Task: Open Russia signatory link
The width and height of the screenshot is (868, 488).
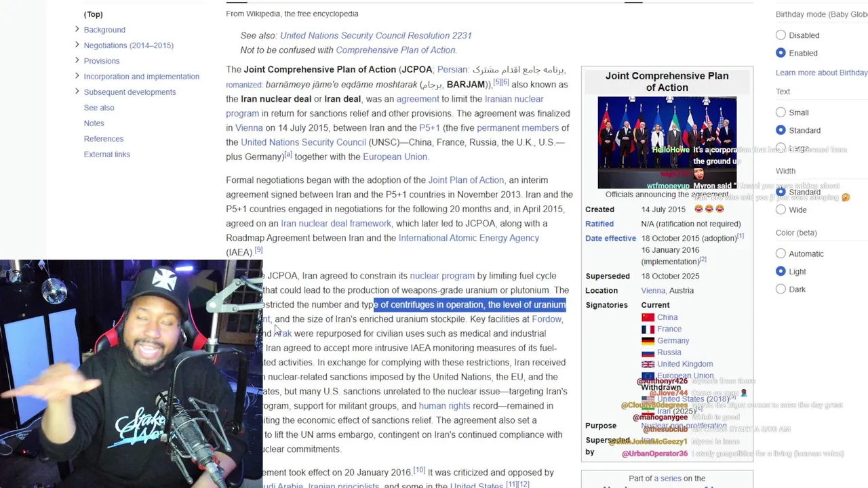Action: [669, 352]
